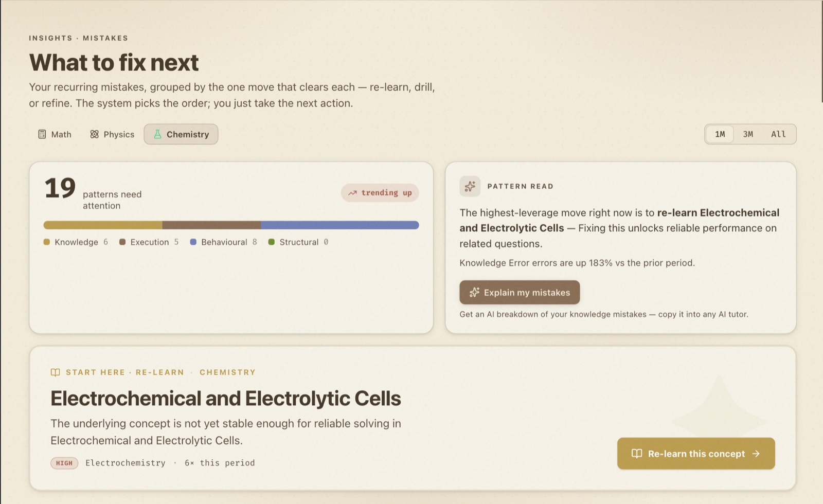The width and height of the screenshot is (823, 504).
Task: Click the blue Behavioural bar segment
Action: point(340,225)
